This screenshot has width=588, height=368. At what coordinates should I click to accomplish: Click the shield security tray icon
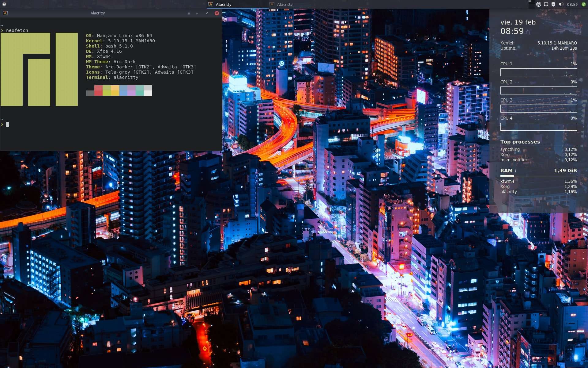point(553,4)
